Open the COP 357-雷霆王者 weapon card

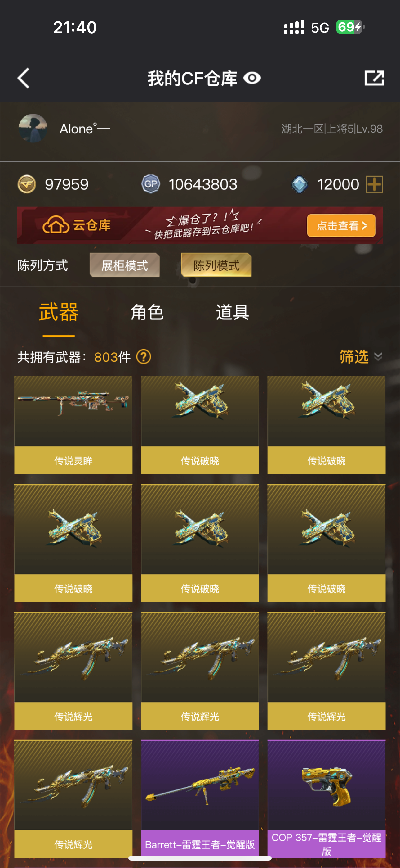point(327,798)
